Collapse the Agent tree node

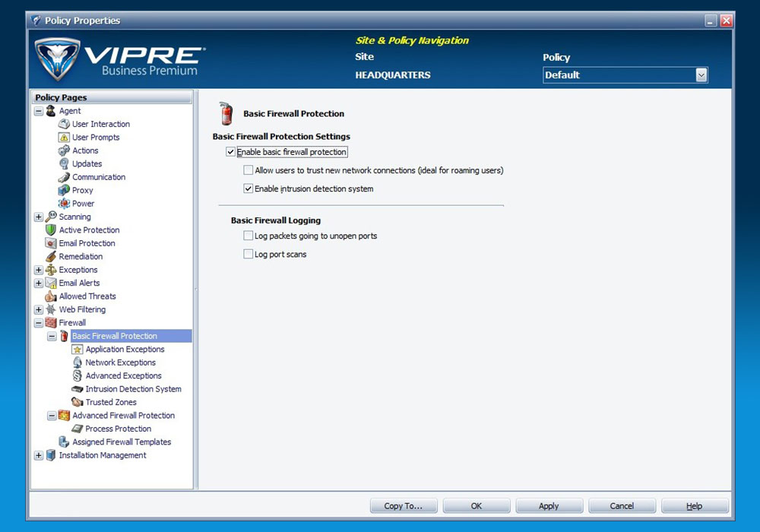click(x=39, y=111)
